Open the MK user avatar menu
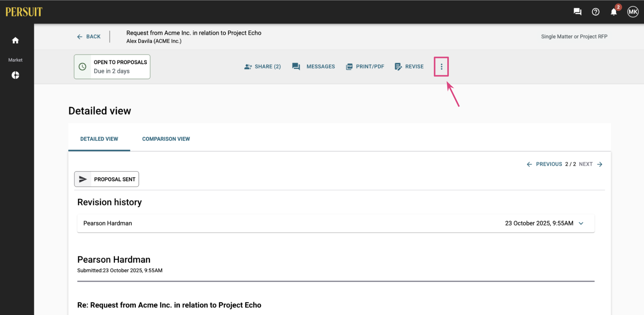Screen dimensions: 644x315 point(633,12)
